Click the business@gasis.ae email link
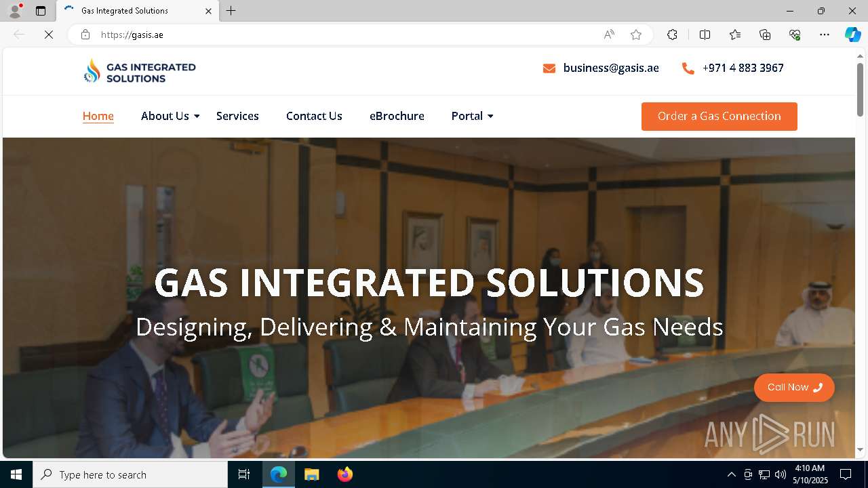This screenshot has width=868, height=488. pyautogui.click(x=611, y=68)
